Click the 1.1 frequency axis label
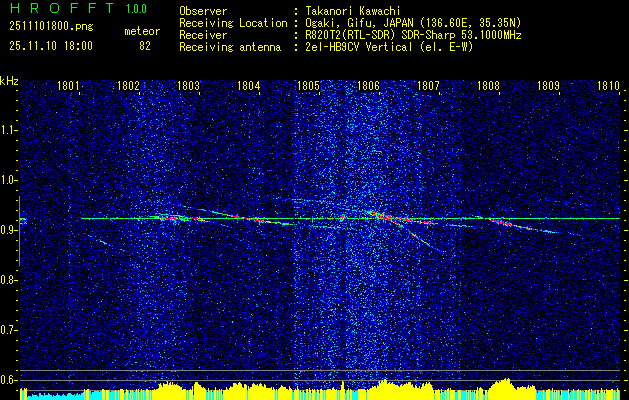 click(x=8, y=130)
